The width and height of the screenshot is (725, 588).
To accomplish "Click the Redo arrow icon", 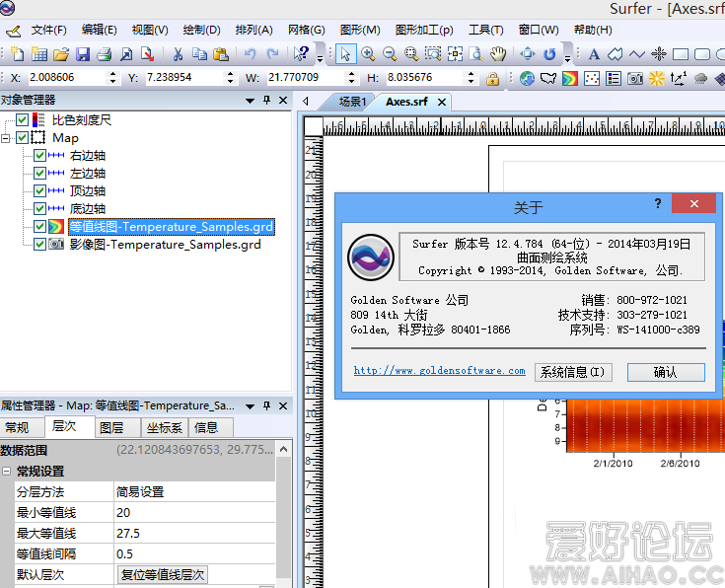I will click(272, 54).
